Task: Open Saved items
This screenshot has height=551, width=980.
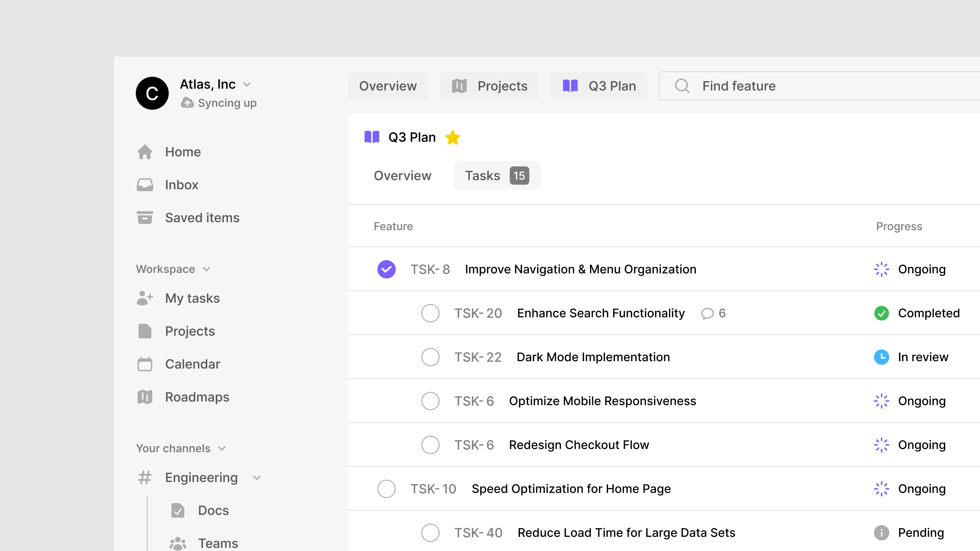Action: 202,218
